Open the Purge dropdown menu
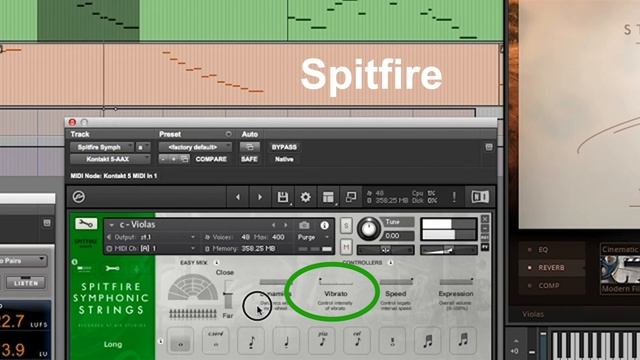Image resolution: width=640 pixels, height=360 pixels. (313, 237)
